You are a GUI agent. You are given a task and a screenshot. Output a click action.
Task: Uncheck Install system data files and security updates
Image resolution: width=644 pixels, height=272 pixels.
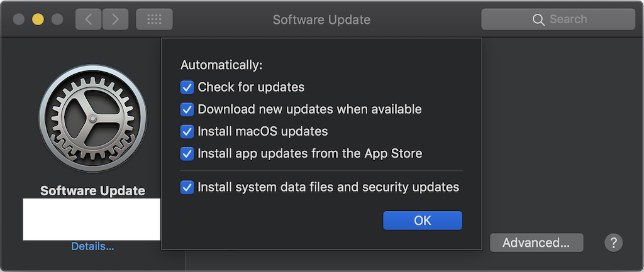click(x=187, y=187)
